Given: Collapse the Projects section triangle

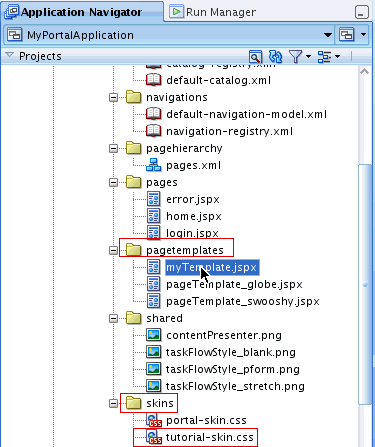Looking at the screenshot, I should [10, 55].
